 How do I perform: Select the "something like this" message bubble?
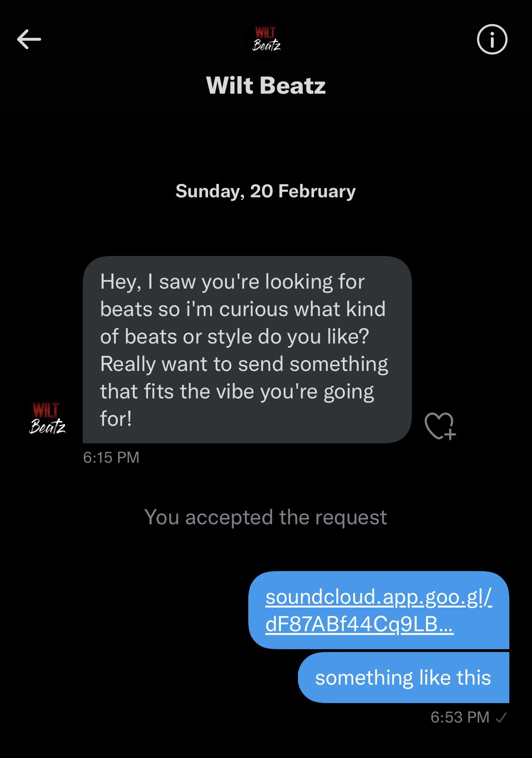click(x=403, y=678)
